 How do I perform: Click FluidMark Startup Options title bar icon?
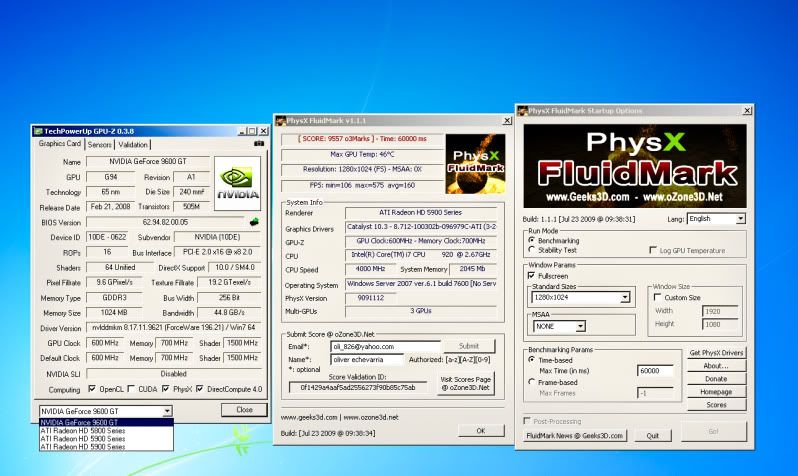(523, 108)
